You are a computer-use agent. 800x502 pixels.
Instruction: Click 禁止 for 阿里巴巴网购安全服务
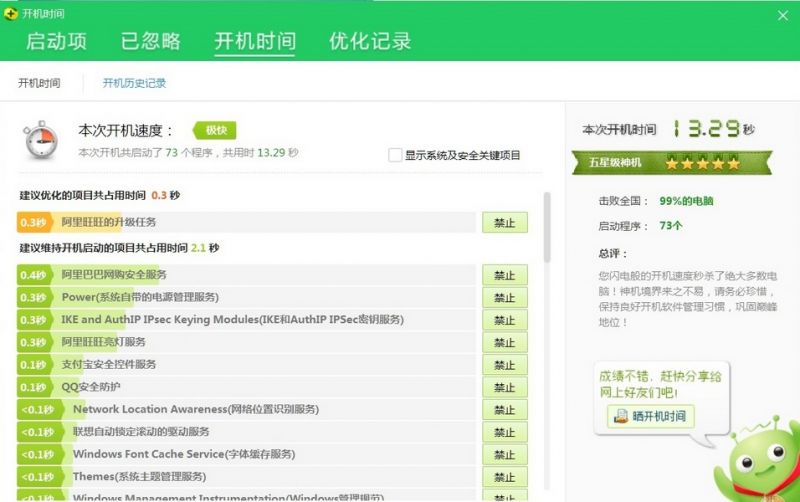coord(505,275)
